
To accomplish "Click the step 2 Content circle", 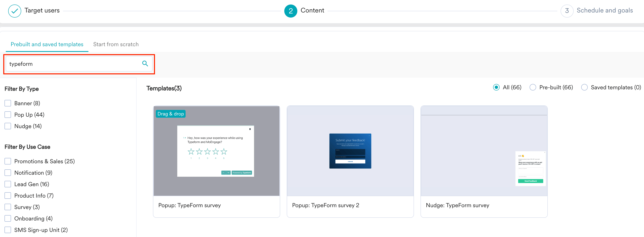I will [291, 11].
